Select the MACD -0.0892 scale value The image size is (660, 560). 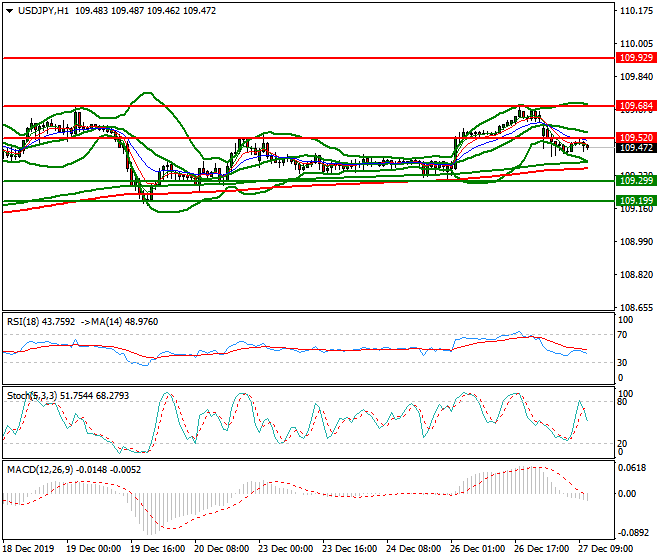(x=632, y=533)
